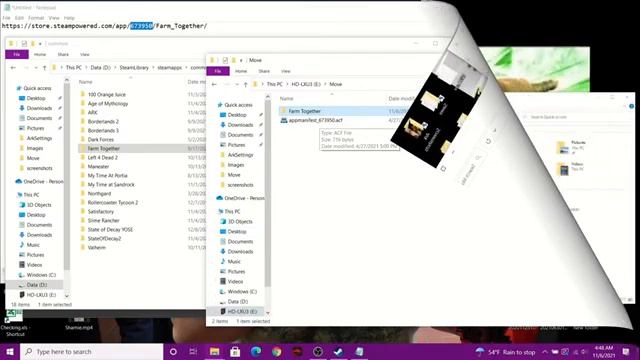Select the Slime Rancher folder

103,220
